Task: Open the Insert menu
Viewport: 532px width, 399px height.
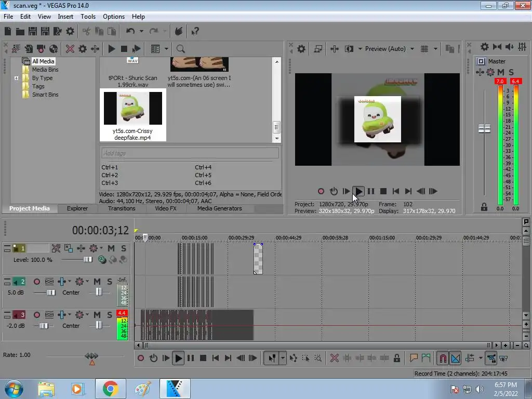Action: [65, 17]
